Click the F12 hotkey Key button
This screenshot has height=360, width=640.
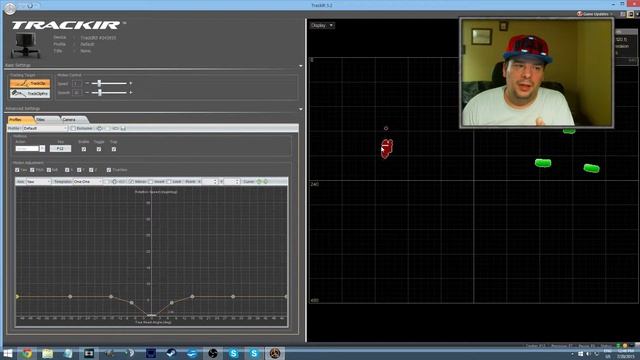[x=60, y=149]
